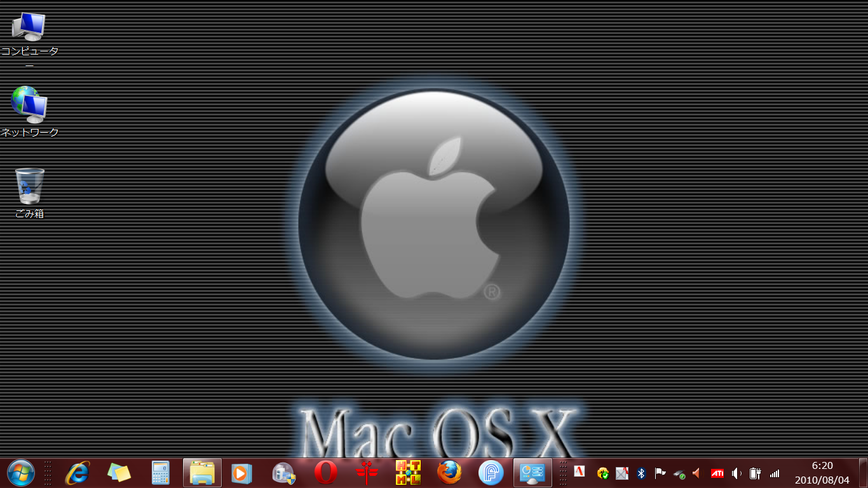Viewport: 868px width, 488px height.
Task: Open the Action Center flag icon
Action: pyautogui.click(x=660, y=473)
